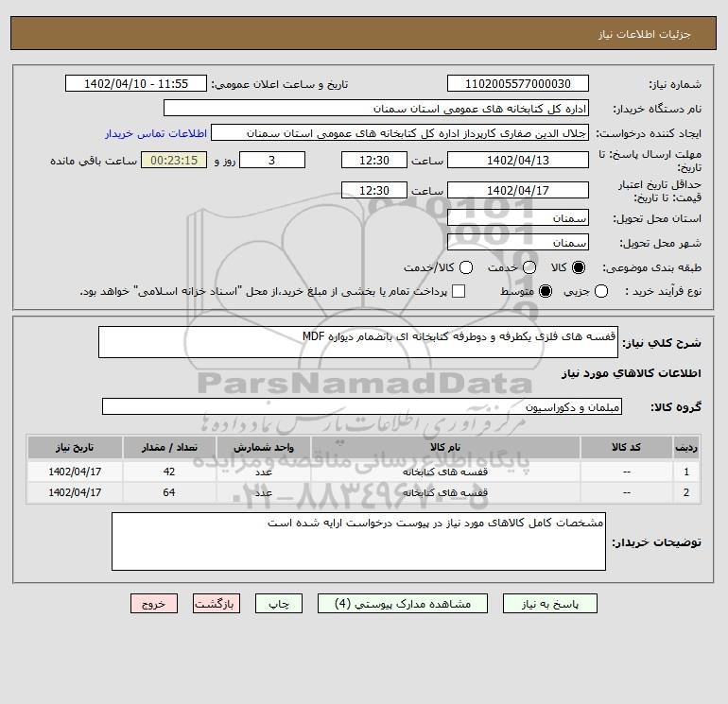Viewport: 728px width, 704px height.
Task: Click the response deadline time 12:30 field
Action: pos(374,160)
